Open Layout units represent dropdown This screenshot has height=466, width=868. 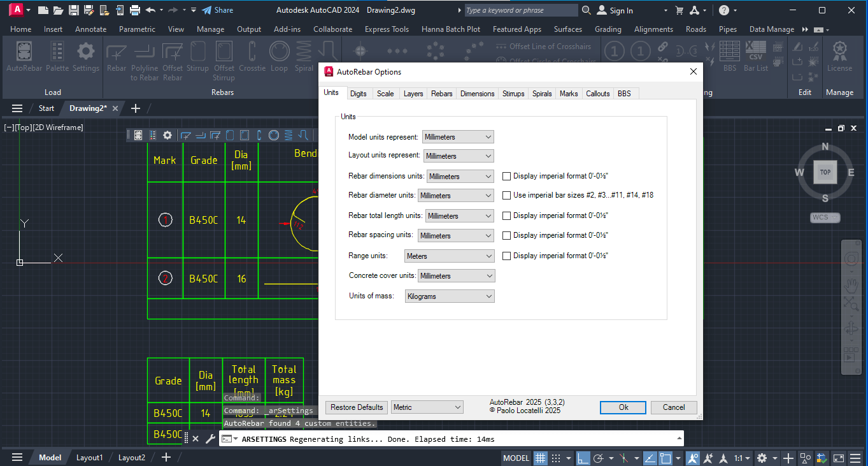point(459,156)
